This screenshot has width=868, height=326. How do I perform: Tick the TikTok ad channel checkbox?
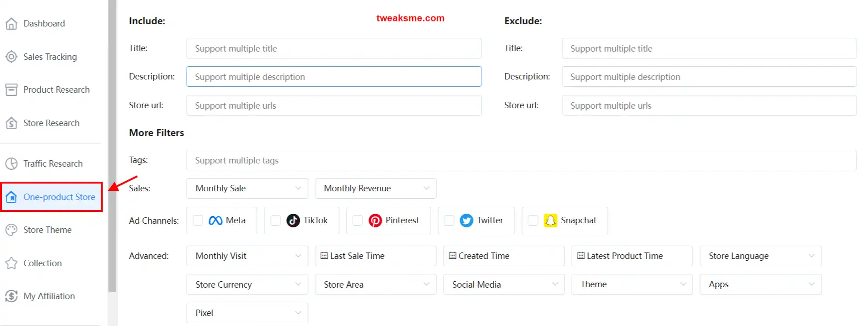276,221
